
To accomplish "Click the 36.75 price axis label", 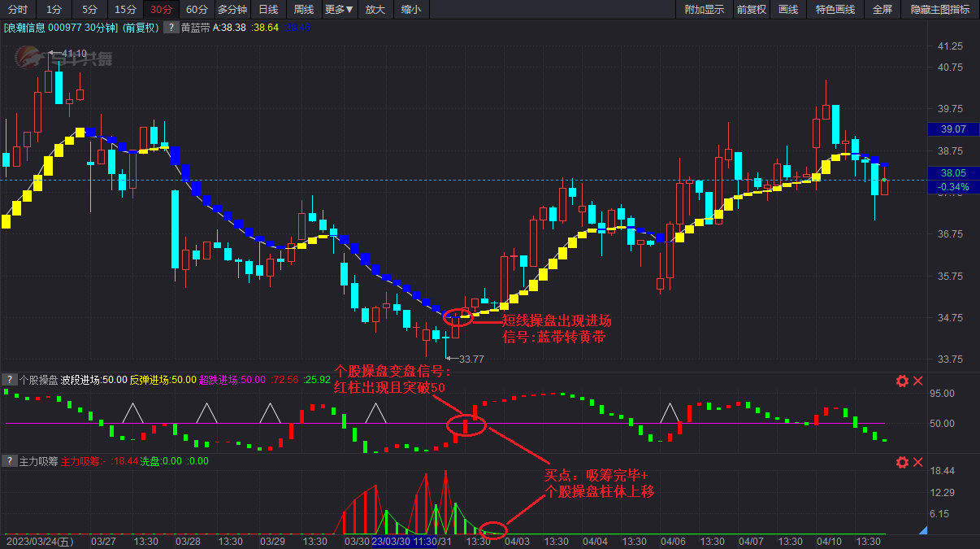I will tap(951, 234).
